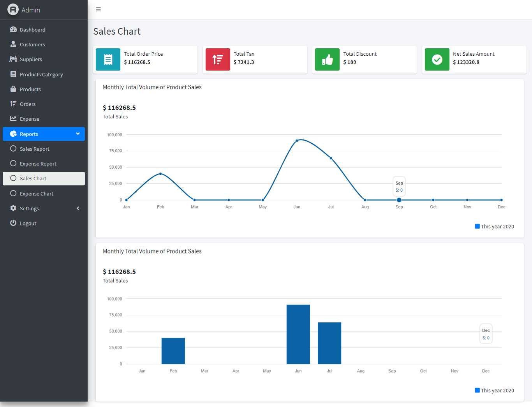Open the Products Category menu item
This screenshot has width=532, height=407.
[41, 74]
